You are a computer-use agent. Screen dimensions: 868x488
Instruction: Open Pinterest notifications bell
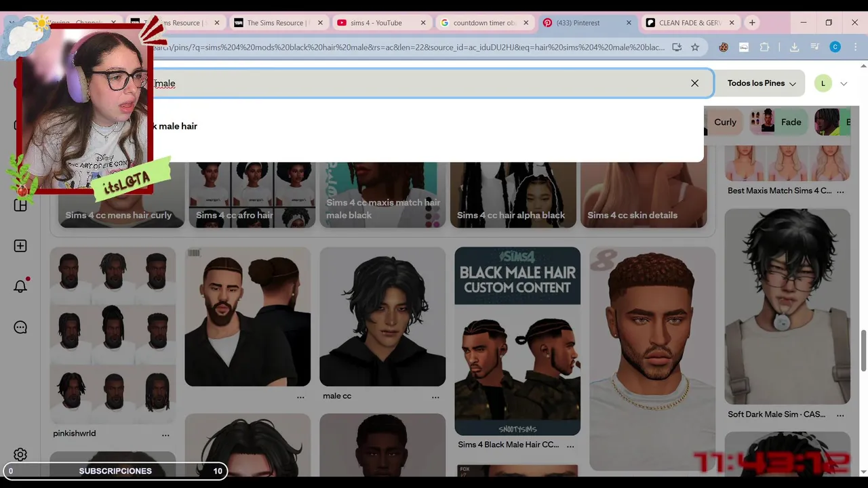click(x=20, y=286)
